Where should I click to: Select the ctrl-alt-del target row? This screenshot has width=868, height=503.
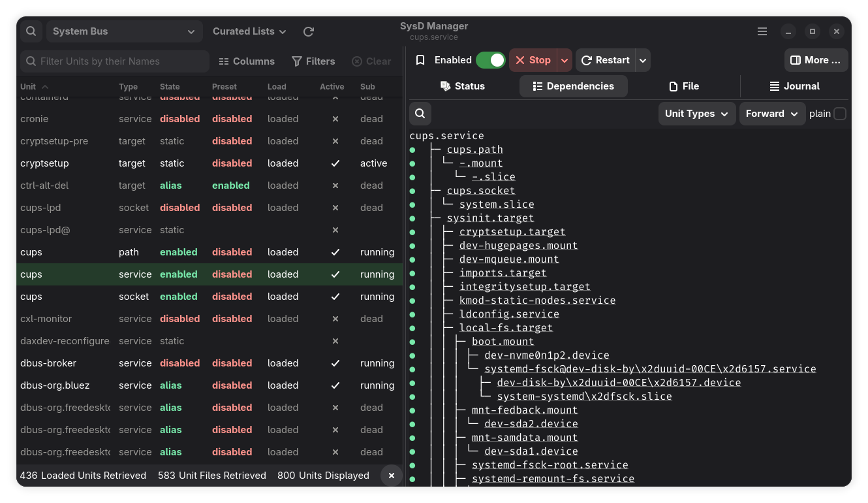coord(209,186)
